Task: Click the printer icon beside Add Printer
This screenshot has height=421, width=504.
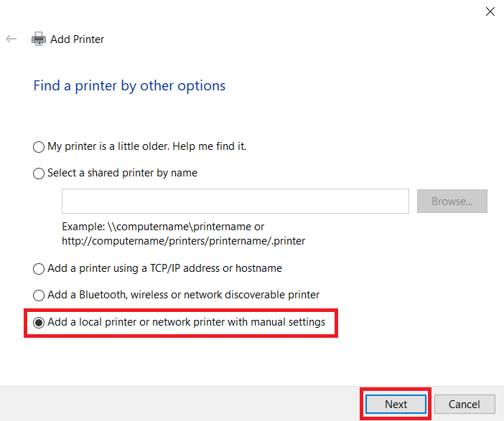Action: (x=38, y=39)
